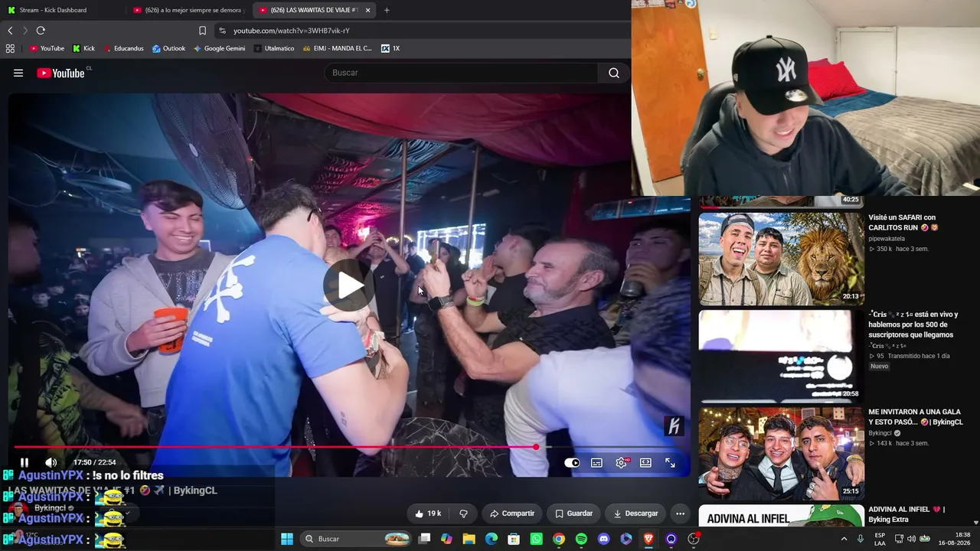Image resolution: width=980 pixels, height=551 pixels.
Task: Go back to the previous page
Action: (x=10, y=31)
